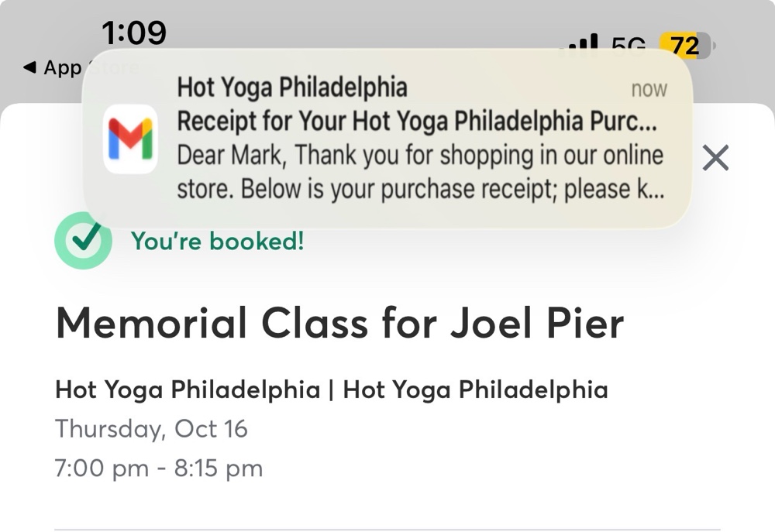Select the "Memorial Class for Joel Pier" heading
The height and width of the screenshot is (532, 775).
339,323
